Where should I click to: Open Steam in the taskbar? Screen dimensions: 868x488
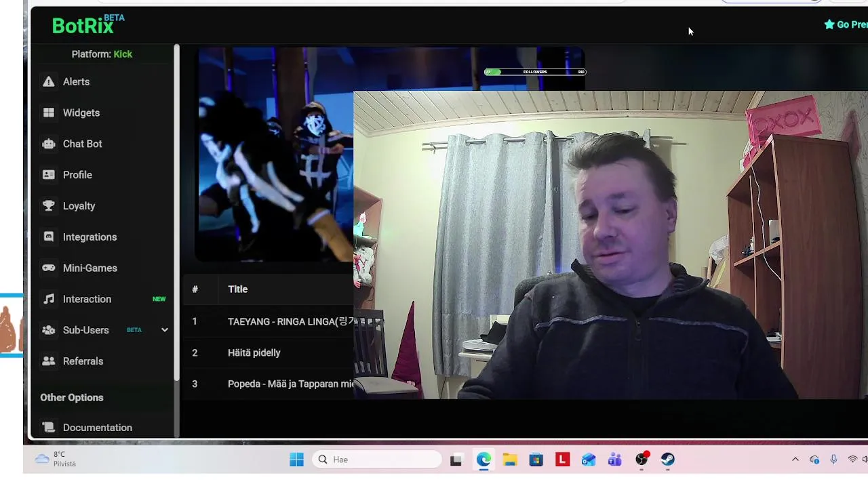click(x=668, y=460)
